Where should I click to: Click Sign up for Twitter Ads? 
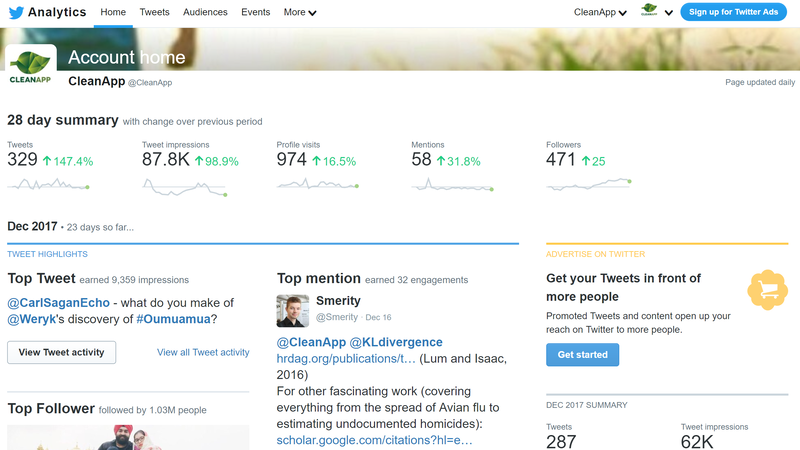click(733, 12)
